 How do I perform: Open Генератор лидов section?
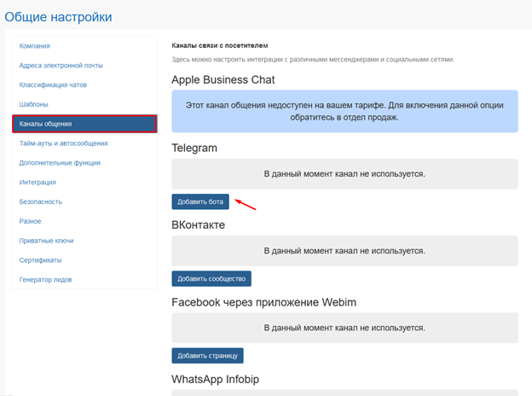(x=45, y=280)
